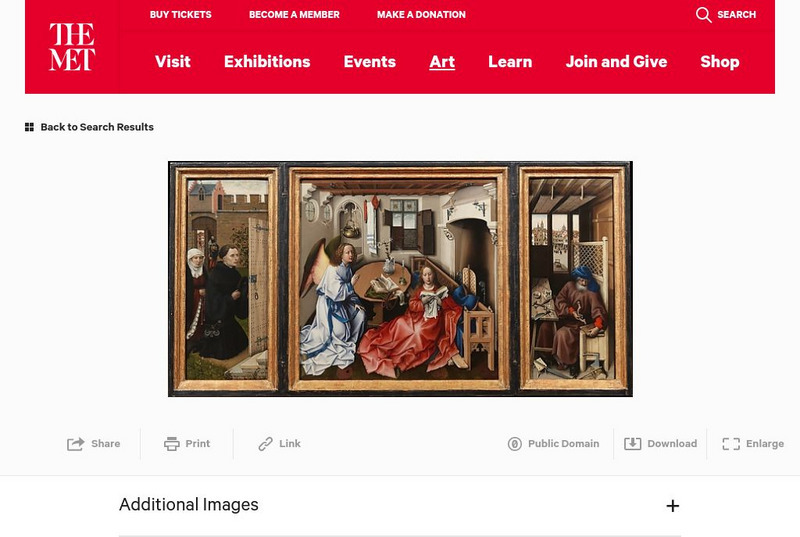
Task: Click the Share arrow icon
Action: click(76, 444)
